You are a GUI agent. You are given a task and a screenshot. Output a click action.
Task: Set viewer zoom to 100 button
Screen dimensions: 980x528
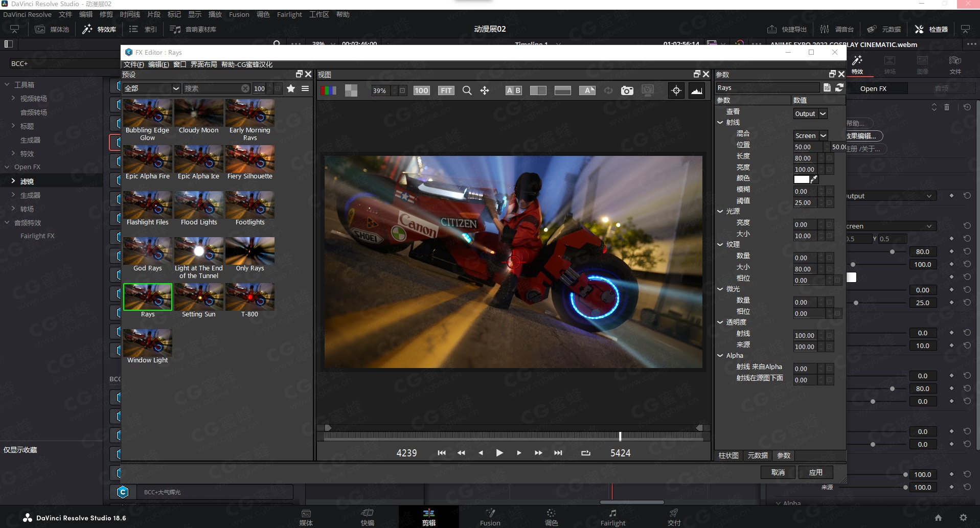pos(421,90)
